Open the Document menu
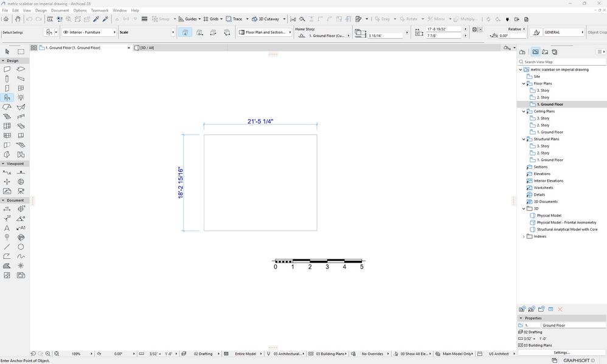 coord(60,10)
